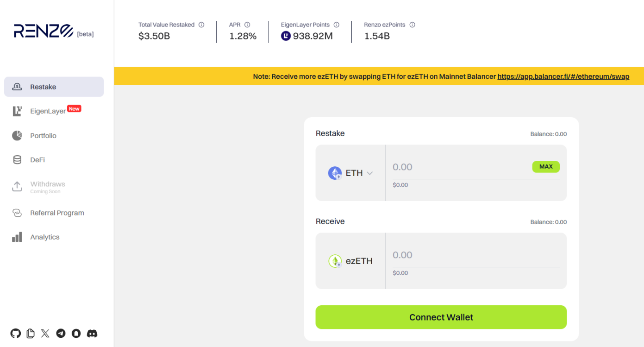Open the Mirror blog icon
Screen dimensions: 644x347
76,334
